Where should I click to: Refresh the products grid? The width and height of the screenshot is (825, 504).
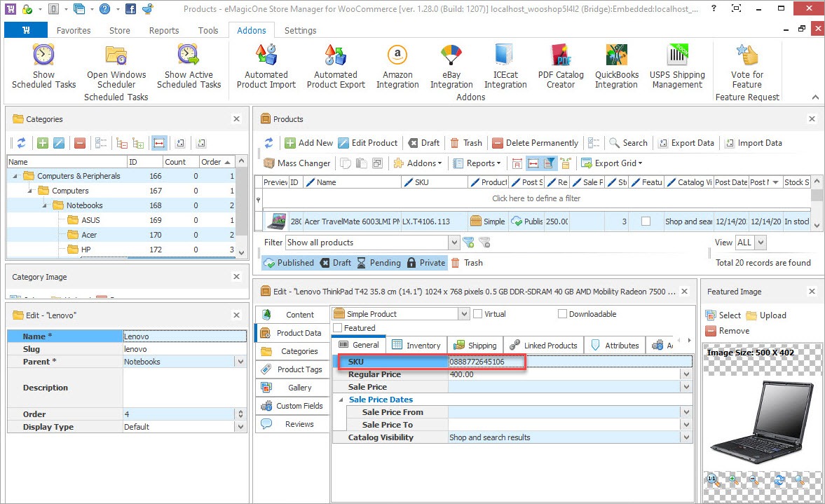[269, 143]
